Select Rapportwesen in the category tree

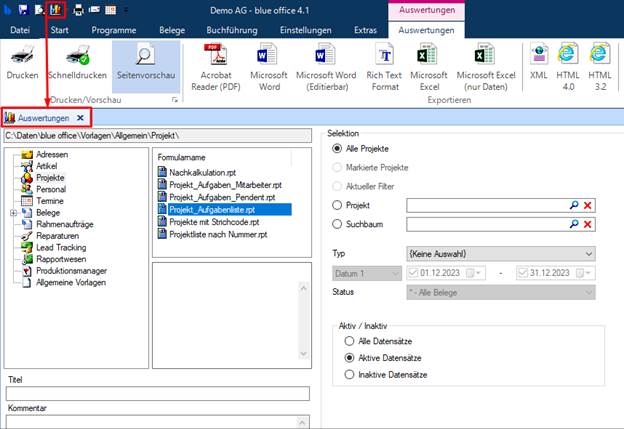[x=61, y=259]
